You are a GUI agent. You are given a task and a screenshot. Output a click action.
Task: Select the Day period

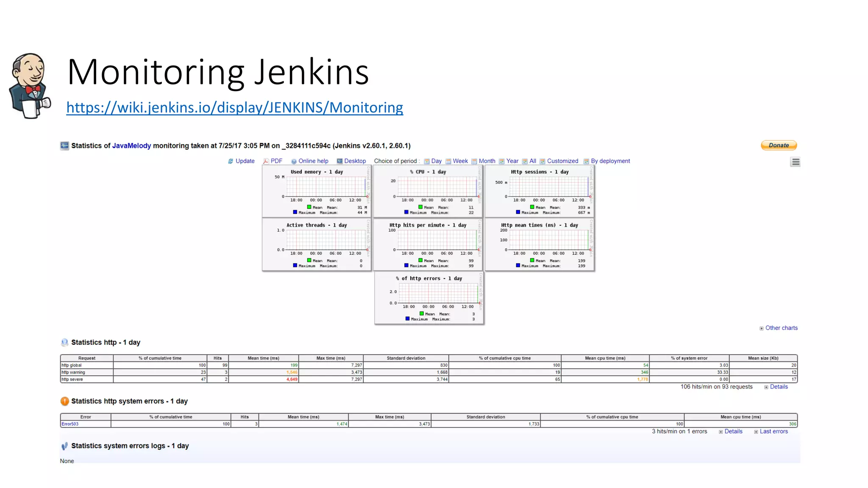point(437,161)
